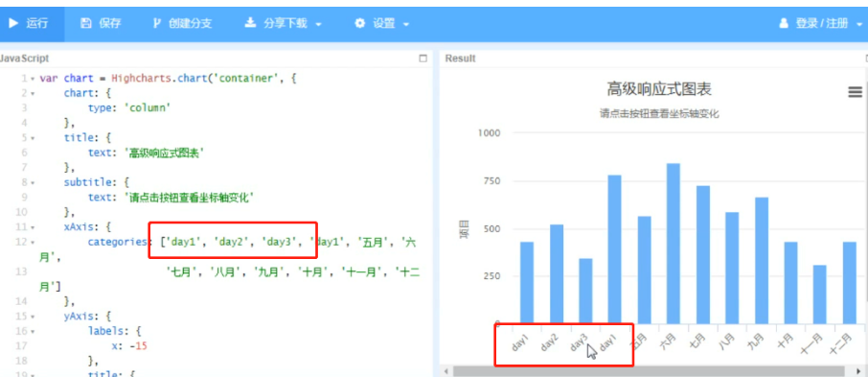This screenshot has width=868, height=377.
Task: Click the y-axis title 项目
Action: [x=465, y=229]
